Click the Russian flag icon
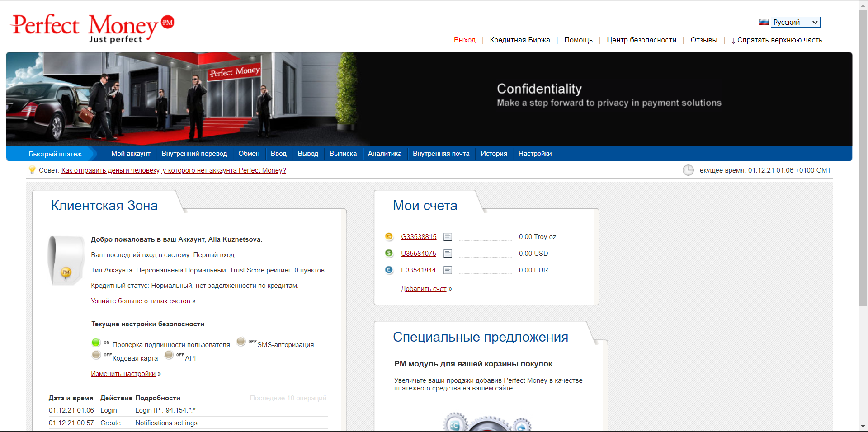 click(764, 22)
